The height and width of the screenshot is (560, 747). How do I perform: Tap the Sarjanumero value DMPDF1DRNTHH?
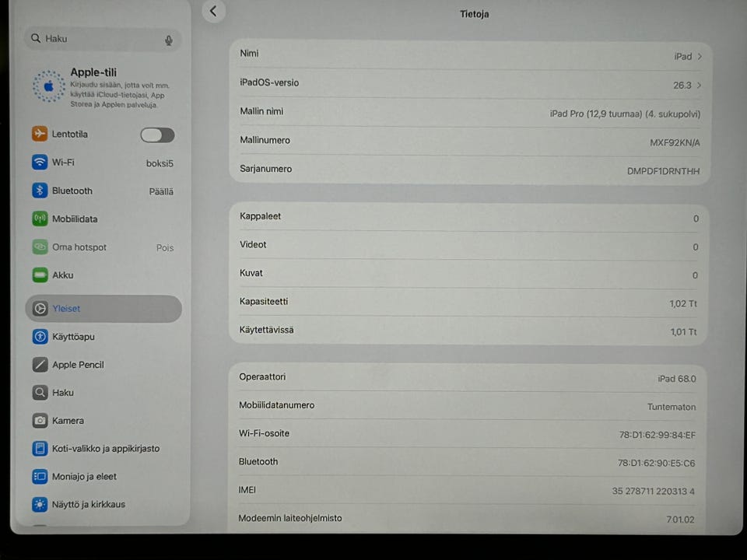pyautogui.click(x=663, y=171)
